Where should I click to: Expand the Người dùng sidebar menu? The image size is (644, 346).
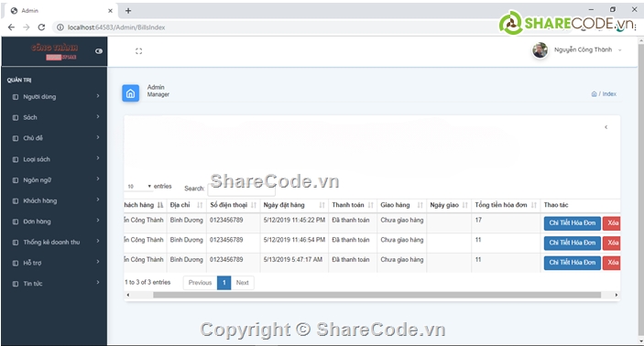click(54, 97)
